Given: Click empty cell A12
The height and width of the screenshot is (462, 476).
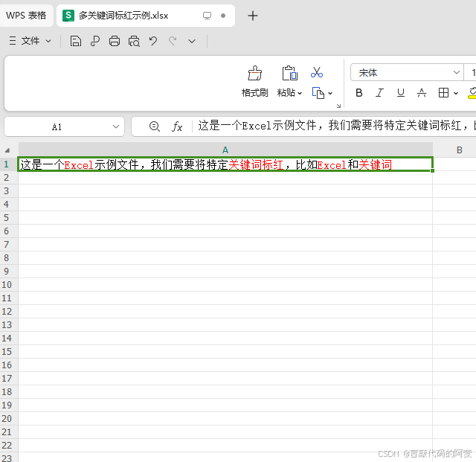Looking at the screenshot, I should (x=225, y=311).
